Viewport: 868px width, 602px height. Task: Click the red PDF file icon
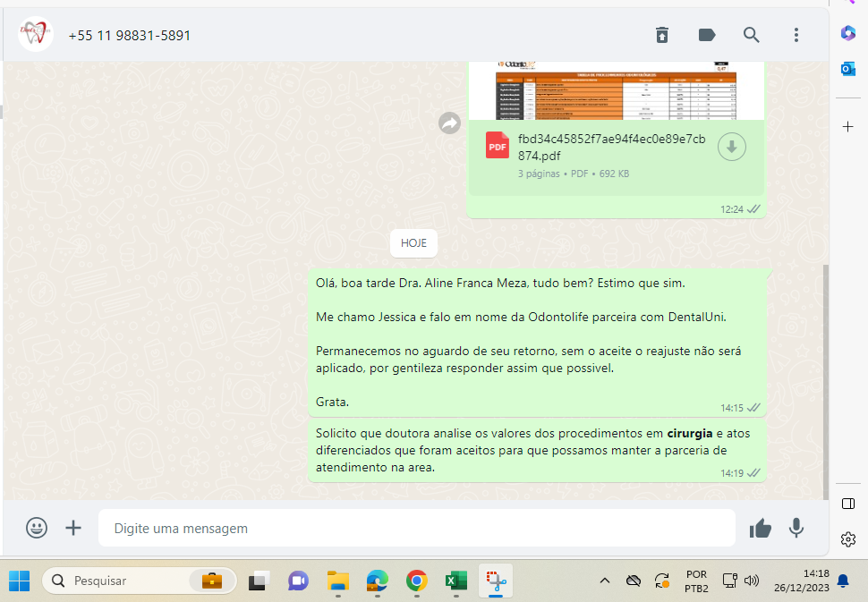pos(498,146)
